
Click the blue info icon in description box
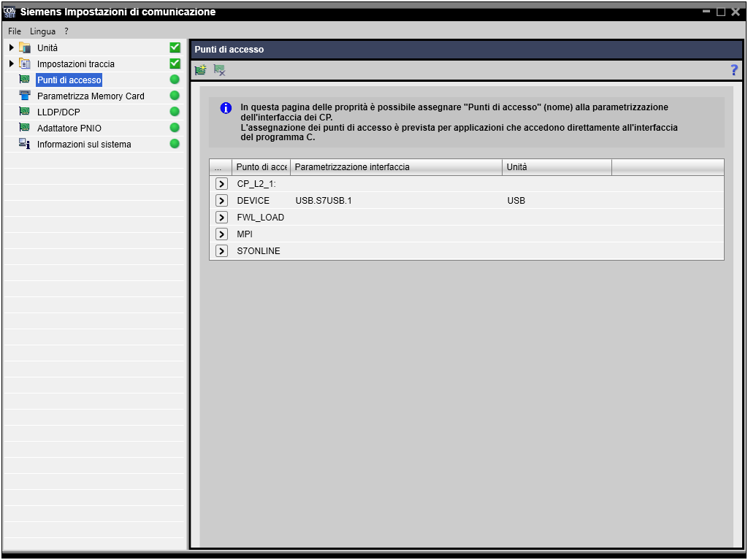click(x=226, y=108)
